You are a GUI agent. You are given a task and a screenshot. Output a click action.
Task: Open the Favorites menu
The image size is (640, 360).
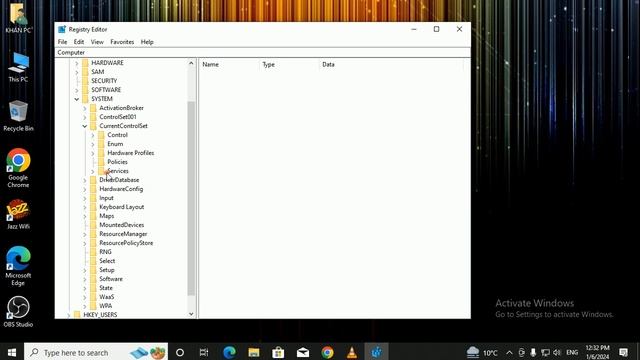point(122,42)
